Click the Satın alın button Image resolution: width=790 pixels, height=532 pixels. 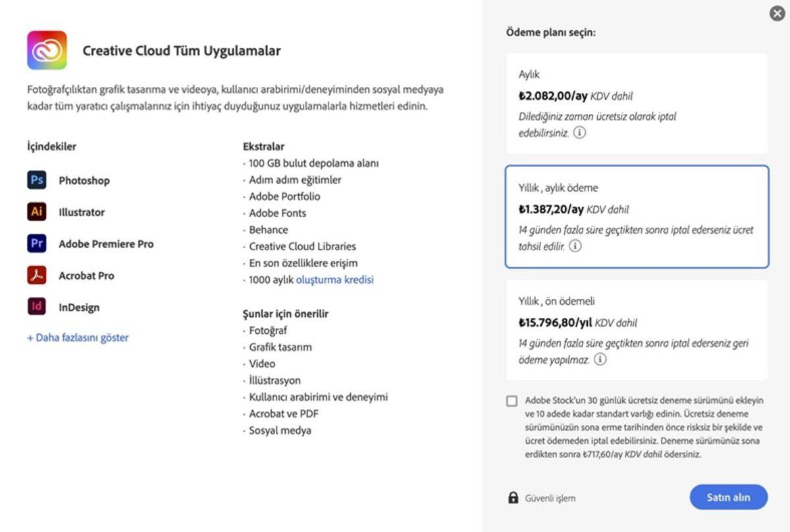[727, 497]
